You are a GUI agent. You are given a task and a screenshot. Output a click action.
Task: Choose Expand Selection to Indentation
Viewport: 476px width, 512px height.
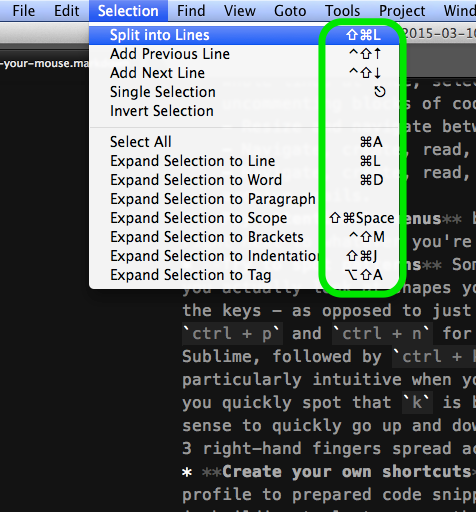coord(244,256)
